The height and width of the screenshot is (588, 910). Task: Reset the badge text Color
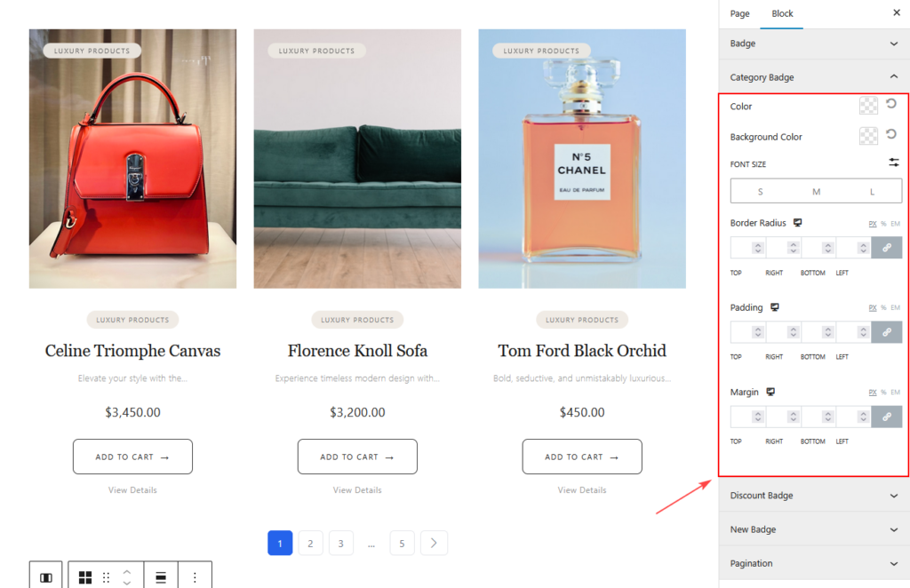point(890,105)
